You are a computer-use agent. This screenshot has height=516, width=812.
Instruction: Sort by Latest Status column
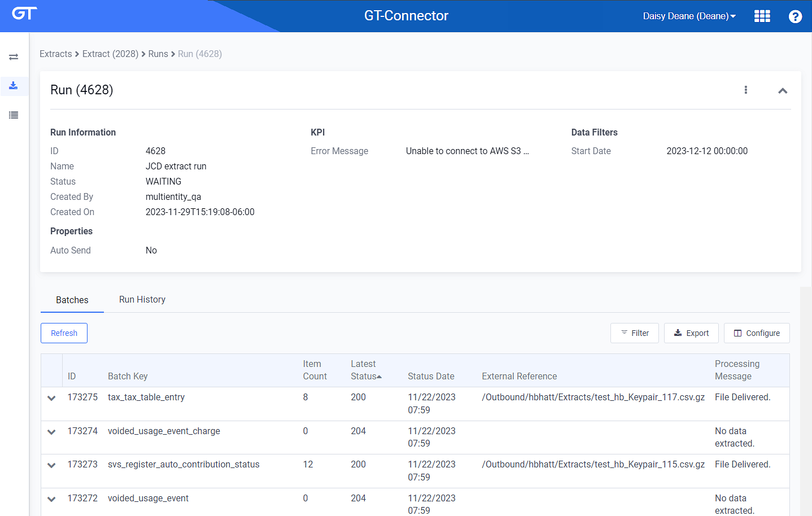366,370
